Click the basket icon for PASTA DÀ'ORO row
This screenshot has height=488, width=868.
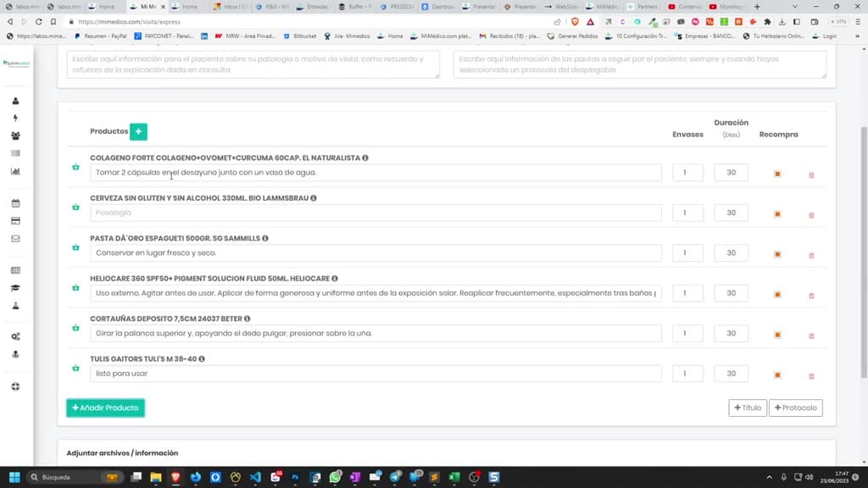75,247
